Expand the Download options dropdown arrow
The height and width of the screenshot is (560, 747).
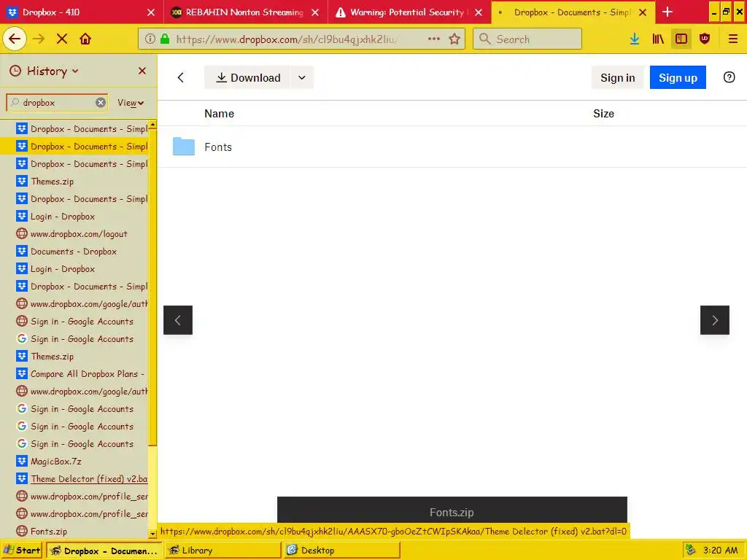302,77
